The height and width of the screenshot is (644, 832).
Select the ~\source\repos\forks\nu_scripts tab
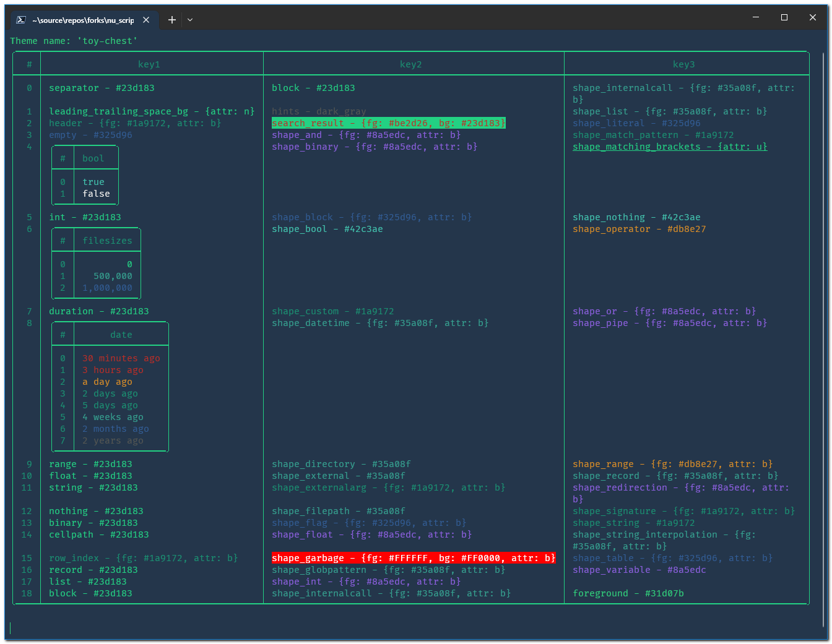coord(83,20)
